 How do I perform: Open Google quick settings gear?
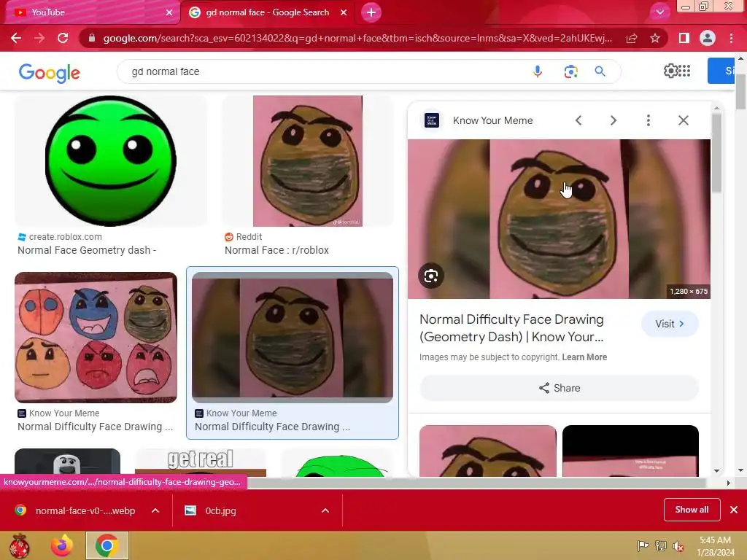(670, 71)
